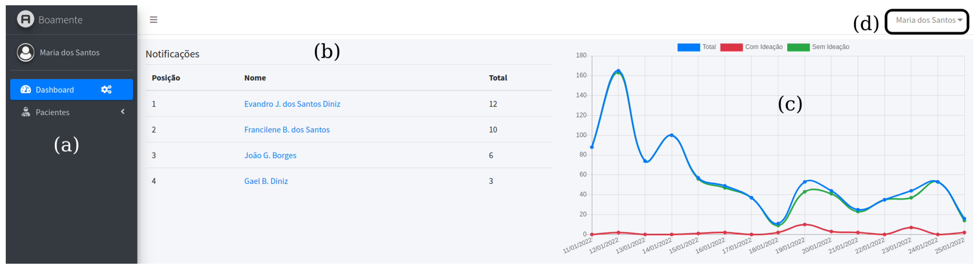Toggle the Com Ideação legend entry

(764, 47)
